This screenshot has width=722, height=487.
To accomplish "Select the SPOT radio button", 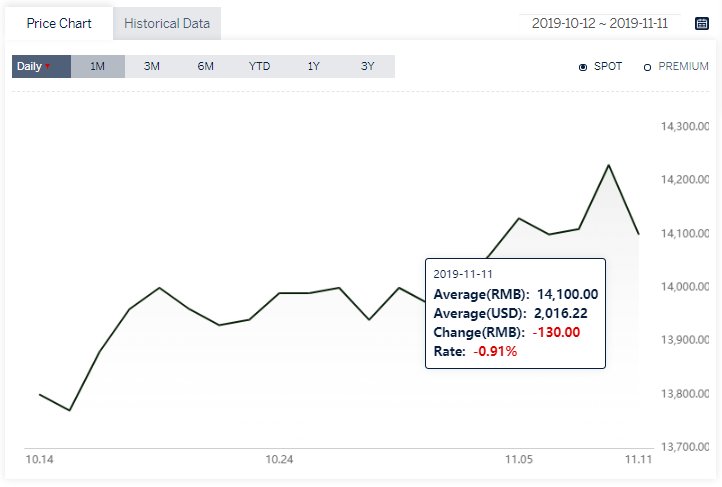I will (582, 67).
